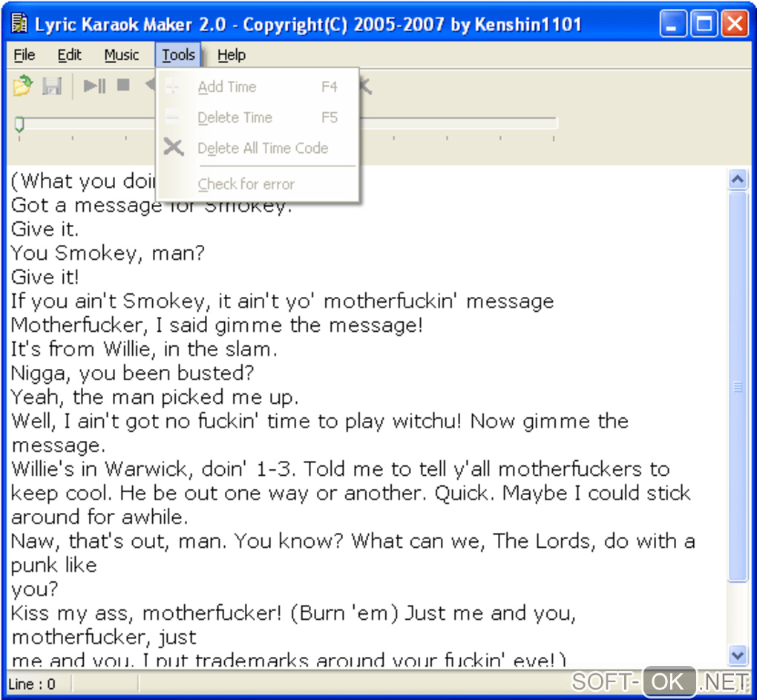Click line starting 'keep cool. He be out'

[x=351, y=494]
